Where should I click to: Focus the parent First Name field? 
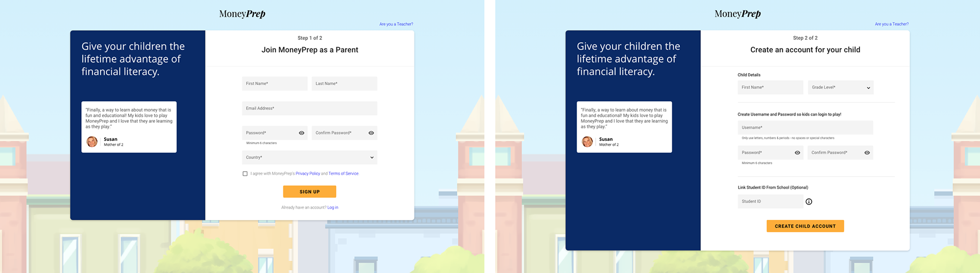[275, 84]
